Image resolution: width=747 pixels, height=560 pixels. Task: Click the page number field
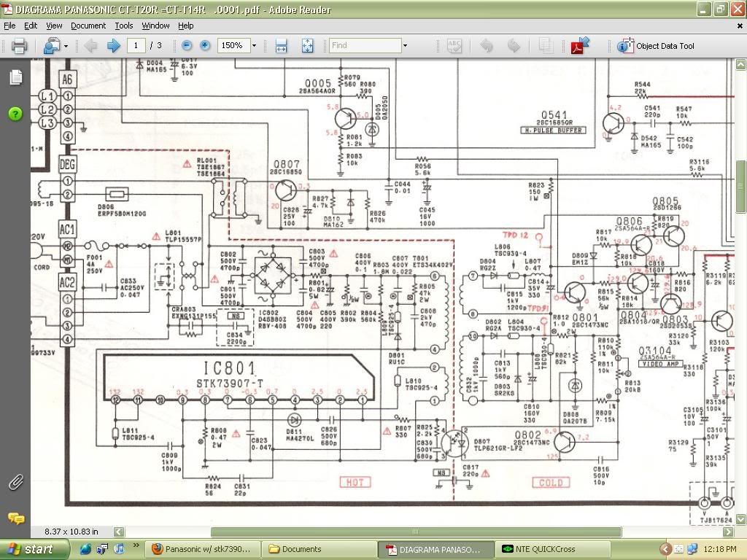[136, 45]
